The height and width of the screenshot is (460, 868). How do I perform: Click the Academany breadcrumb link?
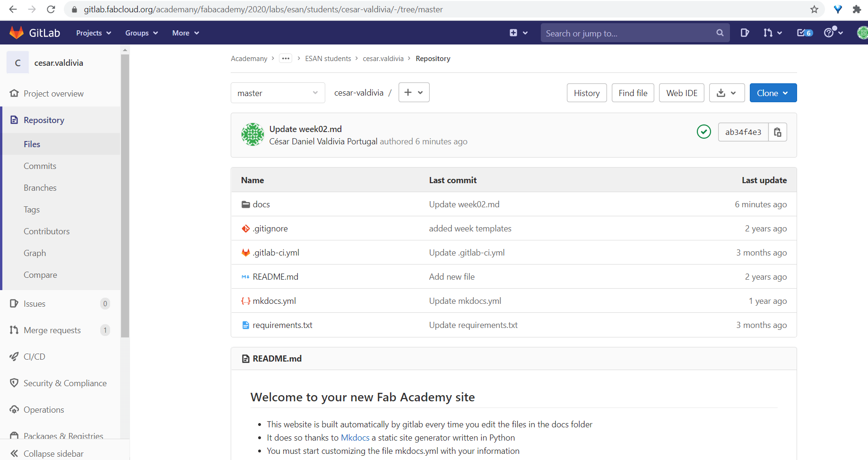(x=249, y=58)
